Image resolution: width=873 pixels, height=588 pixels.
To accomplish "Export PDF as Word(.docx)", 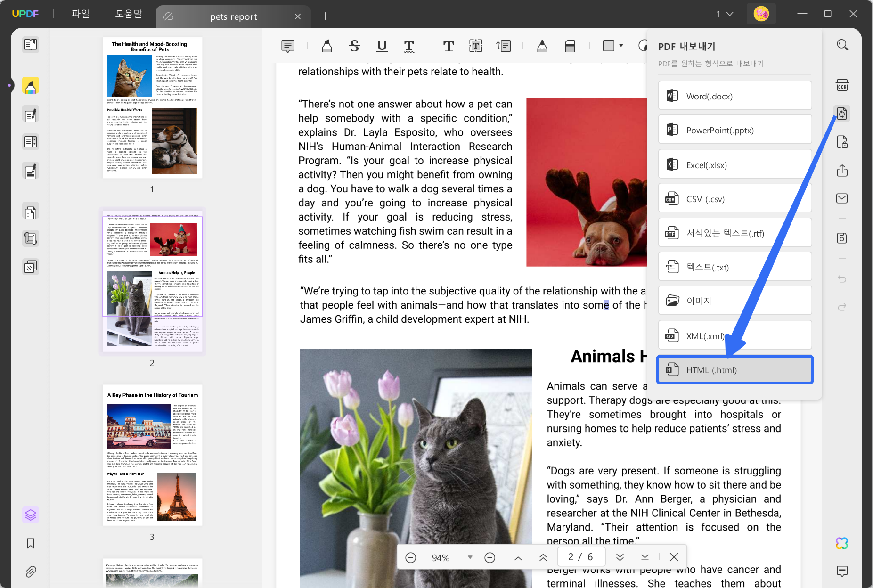I will [734, 96].
